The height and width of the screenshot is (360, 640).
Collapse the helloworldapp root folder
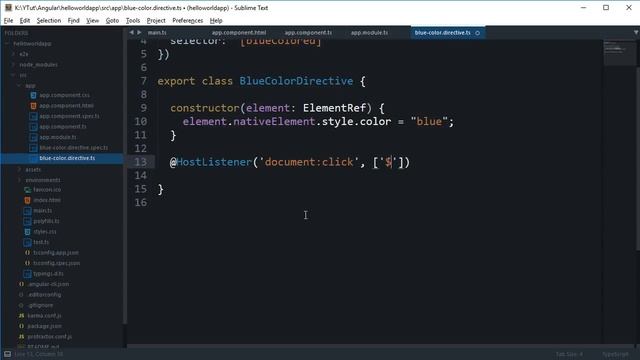[x=7, y=43]
